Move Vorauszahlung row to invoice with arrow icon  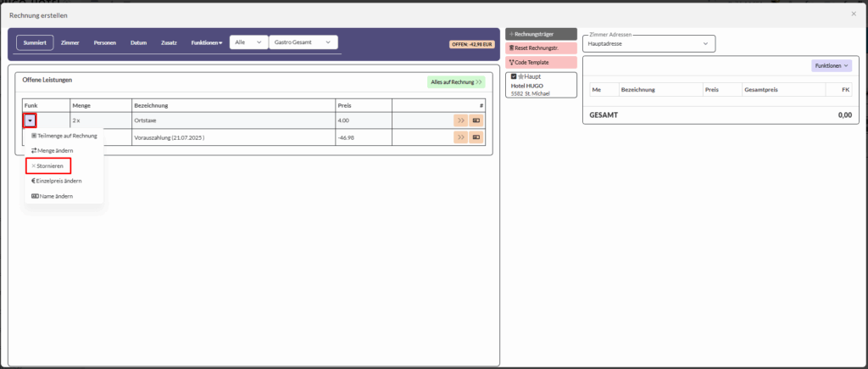click(461, 137)
